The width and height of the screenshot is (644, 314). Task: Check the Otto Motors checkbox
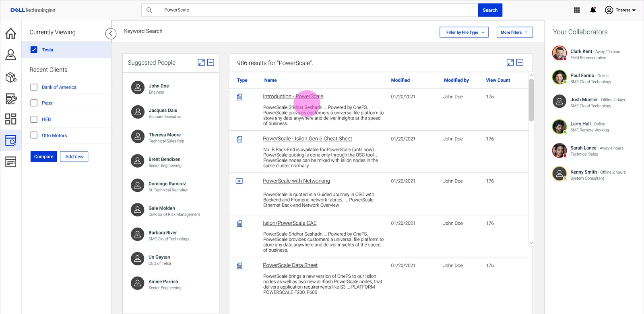[34, 135]
